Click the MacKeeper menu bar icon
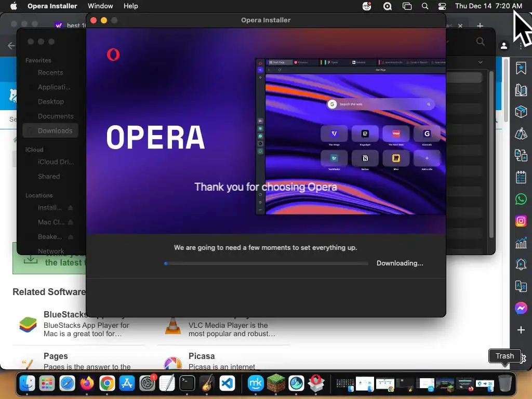532x399 pixels. click(367, 6)
